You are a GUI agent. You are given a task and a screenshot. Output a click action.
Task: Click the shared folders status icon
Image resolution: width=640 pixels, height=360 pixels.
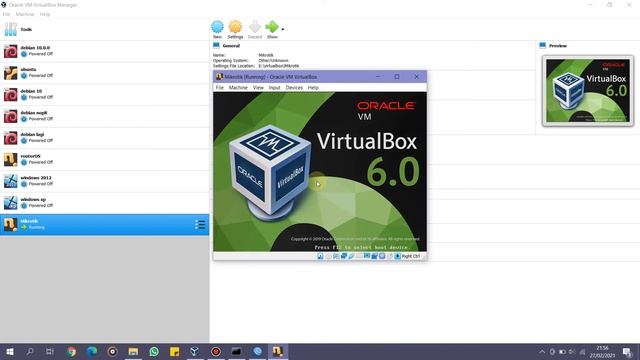359,256
